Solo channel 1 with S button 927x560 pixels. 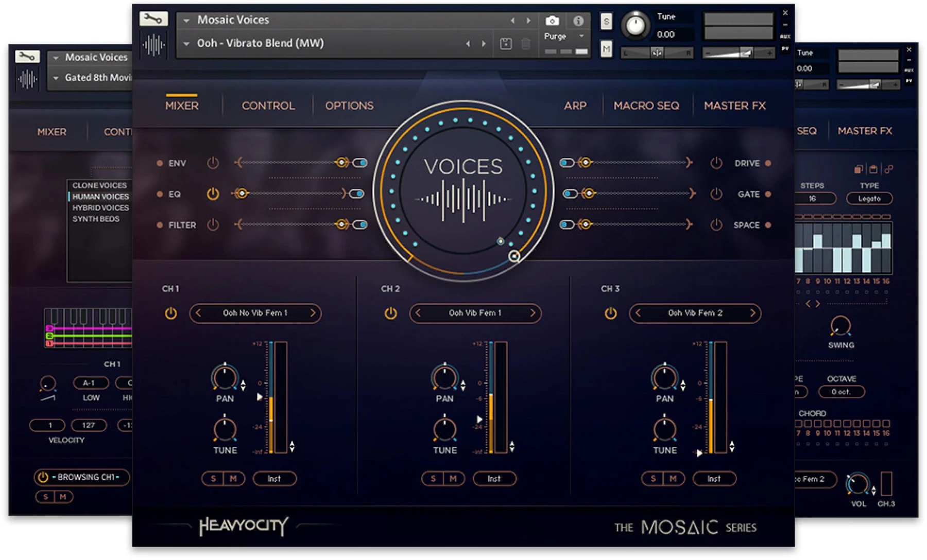[x=213, y=479]
